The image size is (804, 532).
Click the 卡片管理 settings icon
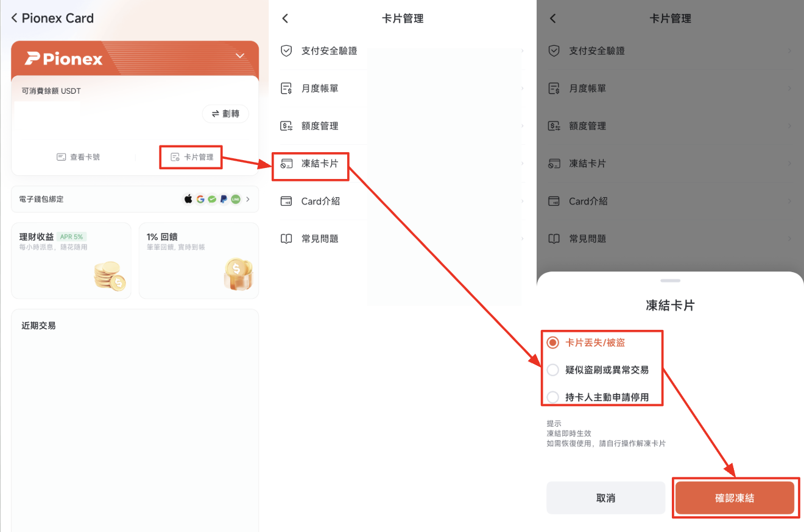tap(175, 157)
